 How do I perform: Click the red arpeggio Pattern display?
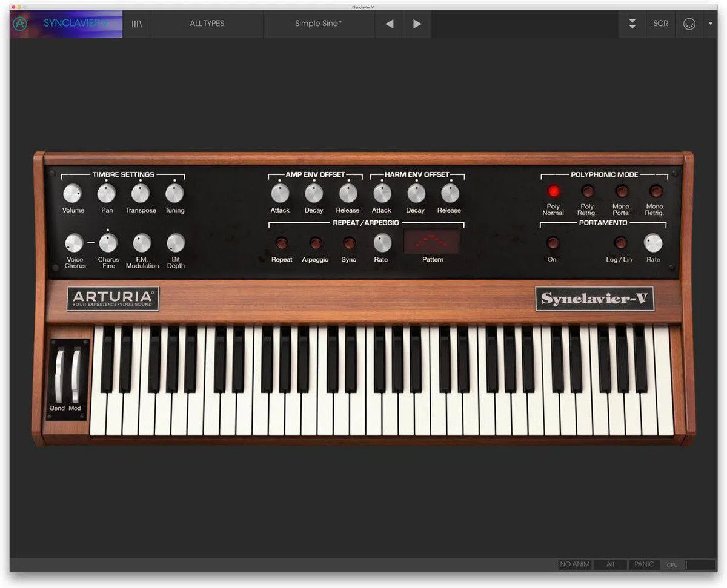433,241
